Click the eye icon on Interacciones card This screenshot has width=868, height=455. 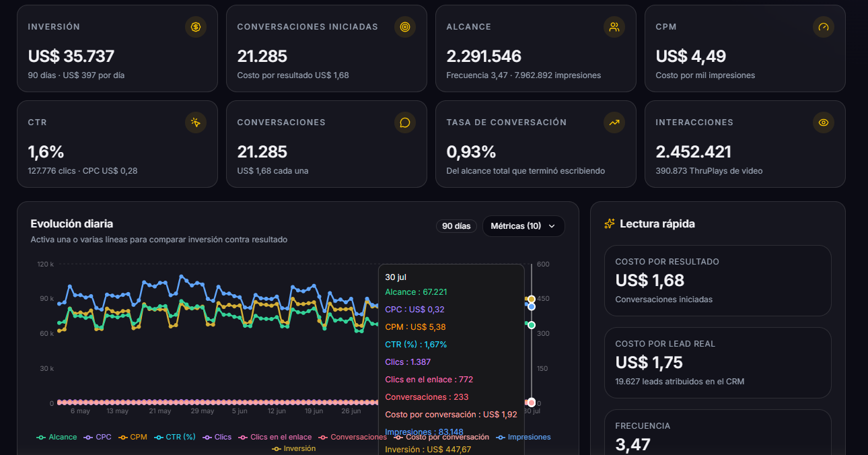(824, 123)
